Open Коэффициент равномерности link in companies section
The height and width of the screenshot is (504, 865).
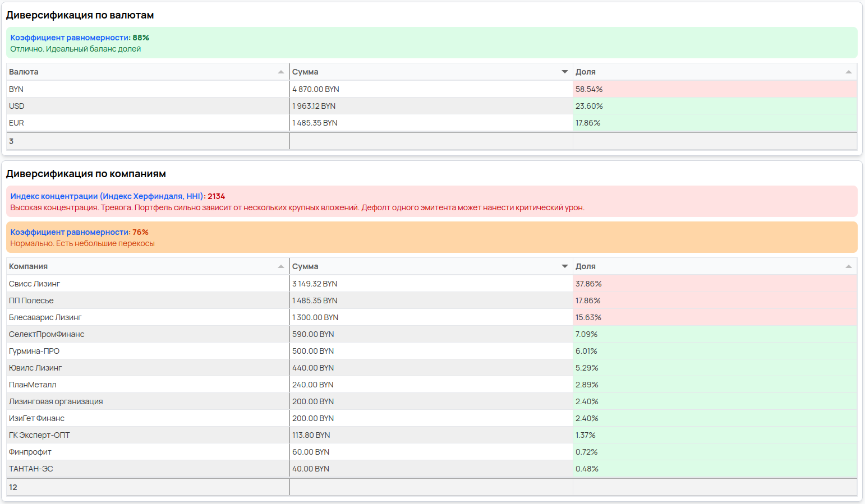[70, 232]
